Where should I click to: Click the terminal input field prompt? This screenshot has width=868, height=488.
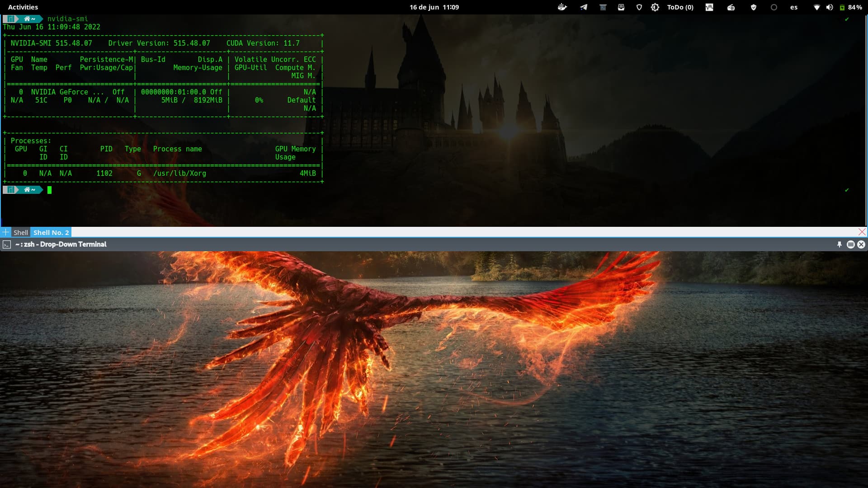pyautogui.click(x=49, y=189)
